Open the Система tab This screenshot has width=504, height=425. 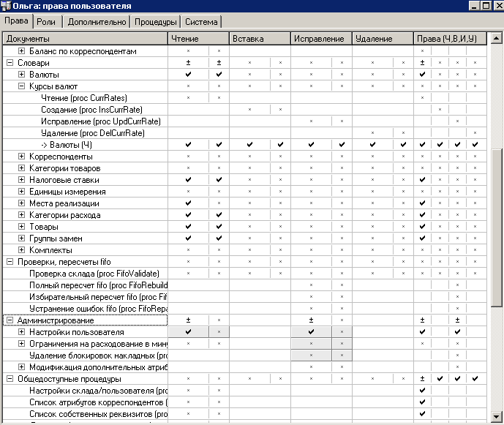coord(201,22)
